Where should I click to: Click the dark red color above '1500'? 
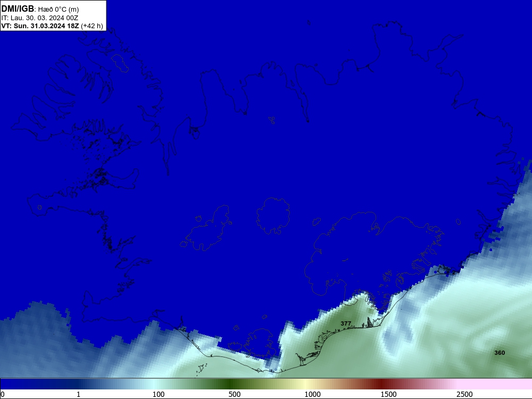383,384
